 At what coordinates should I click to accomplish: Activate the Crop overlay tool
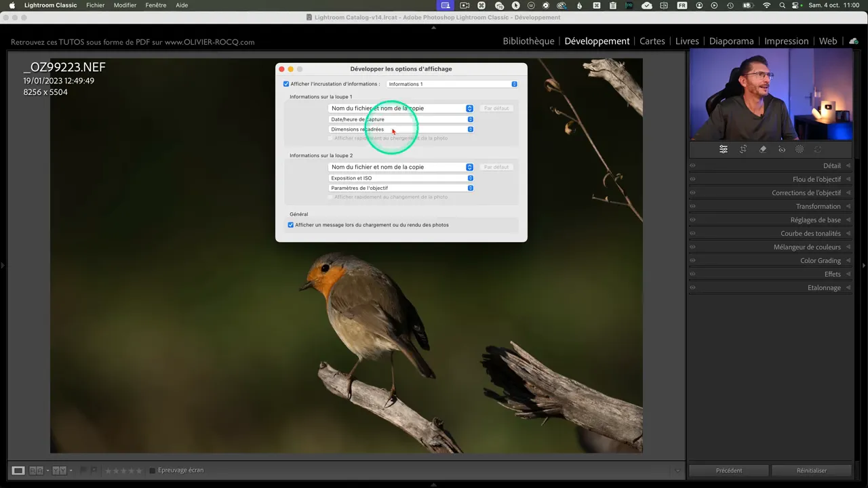tap(743, 149)
